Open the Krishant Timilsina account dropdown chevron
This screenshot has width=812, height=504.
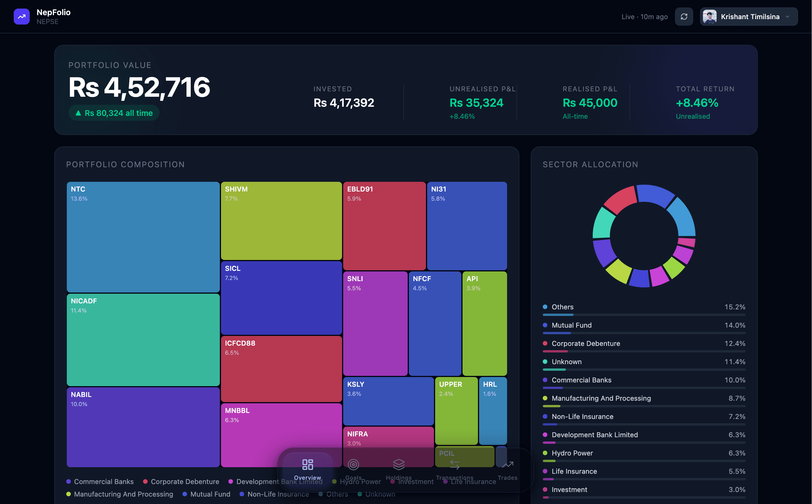point(787,17)
